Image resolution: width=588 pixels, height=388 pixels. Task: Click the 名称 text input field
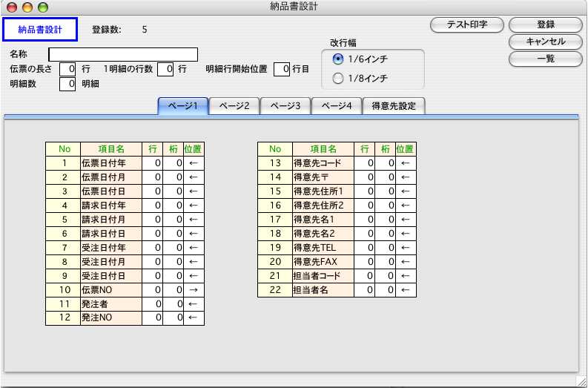(x=123, y=54)
